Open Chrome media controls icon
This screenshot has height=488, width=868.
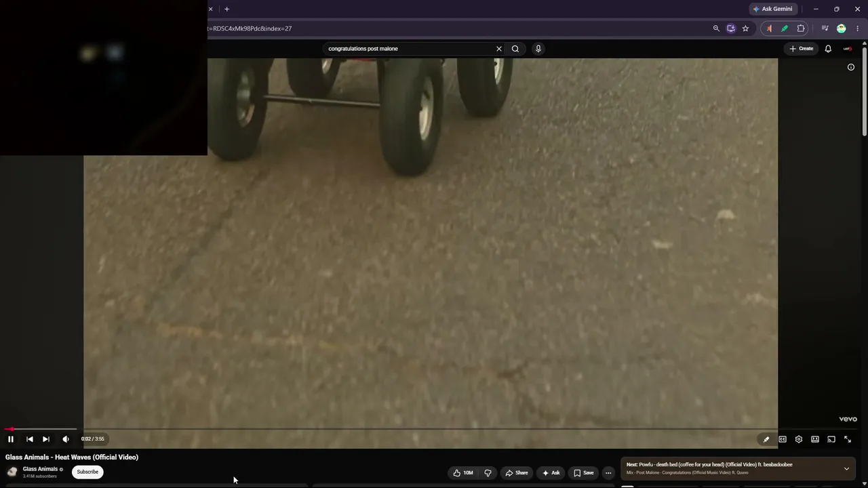pyautogui.click(x=825, y=28)
